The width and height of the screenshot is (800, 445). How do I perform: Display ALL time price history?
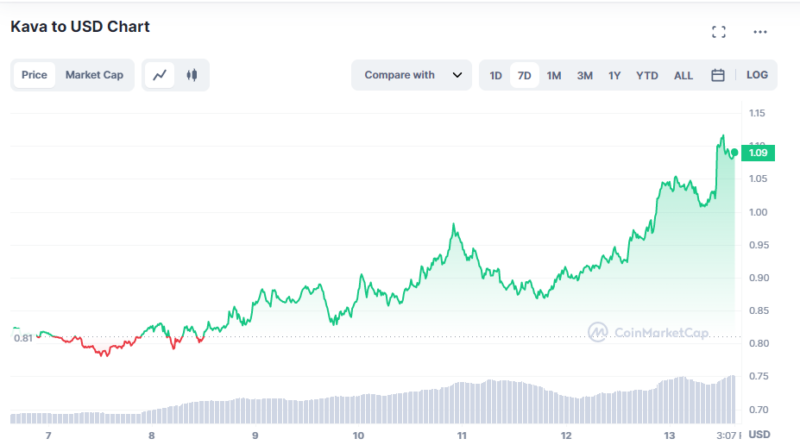tap(683, 75)
